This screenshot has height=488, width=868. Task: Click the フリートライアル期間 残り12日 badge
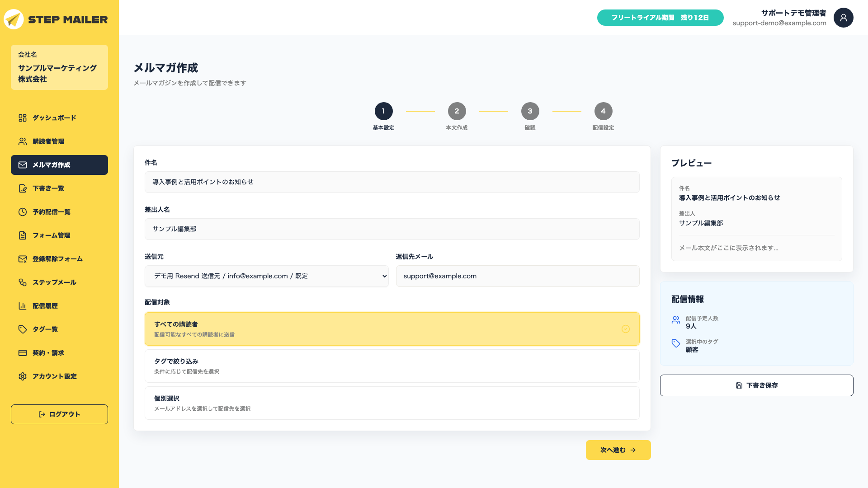pyautogui.click(x=660, y=18)
